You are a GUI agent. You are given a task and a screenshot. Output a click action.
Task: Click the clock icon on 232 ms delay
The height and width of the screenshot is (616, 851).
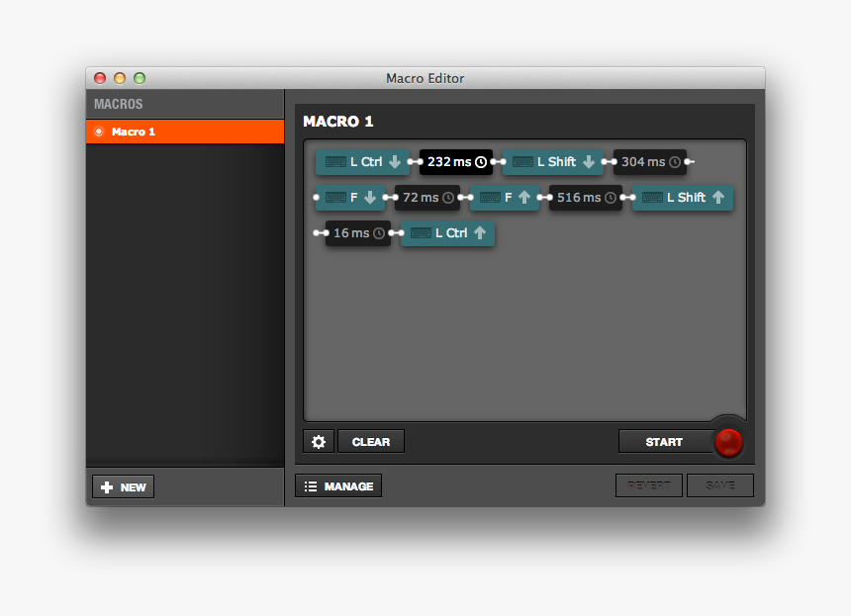(481, 162)
